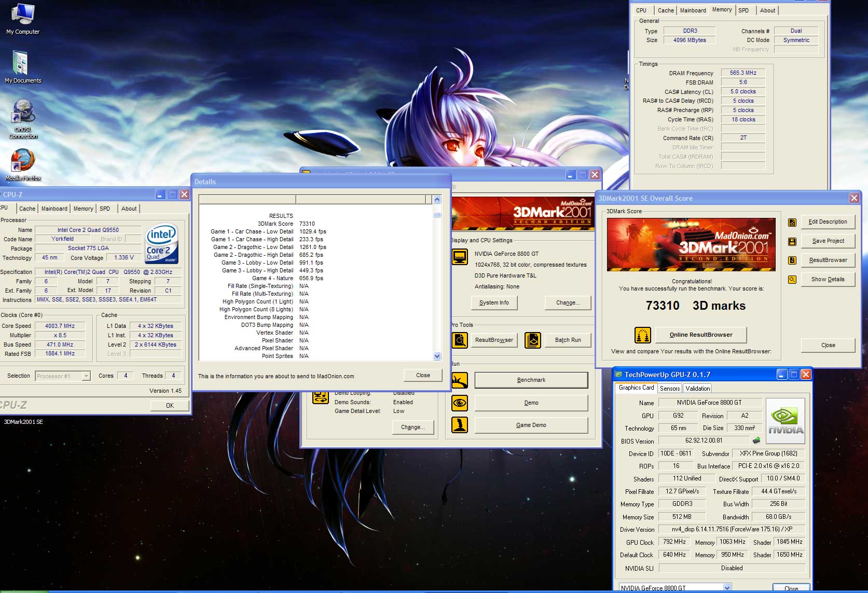Switch to the Sensors tab in GPU-Z

[x=669, y=389]
